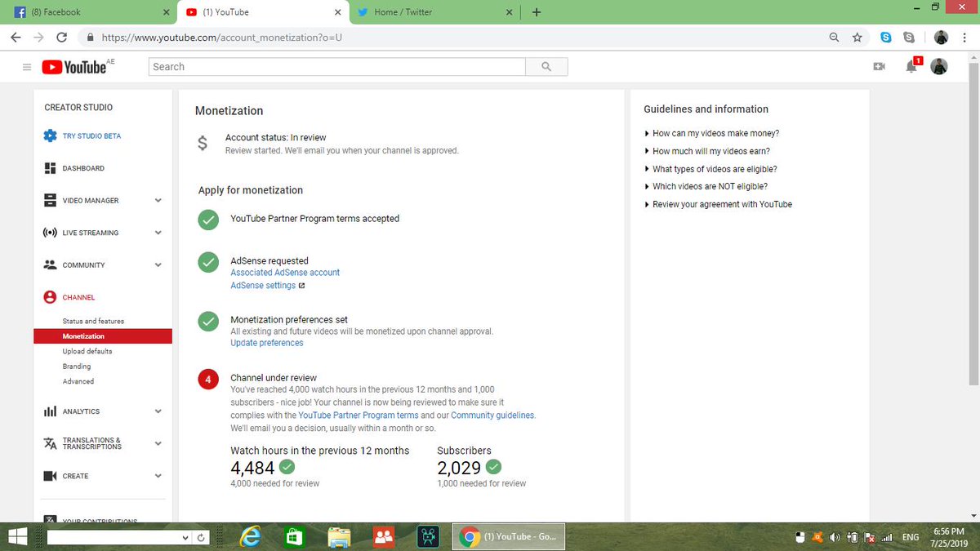Click the Create camera icon
This screenshot has width=980, height=551.
(50, 476)
